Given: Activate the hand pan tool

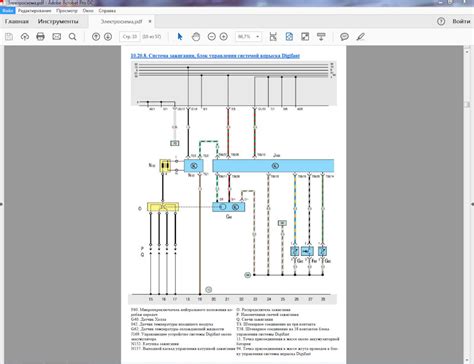Looking at the screenshot, I should pyautogui.click(x=196, y=37).
